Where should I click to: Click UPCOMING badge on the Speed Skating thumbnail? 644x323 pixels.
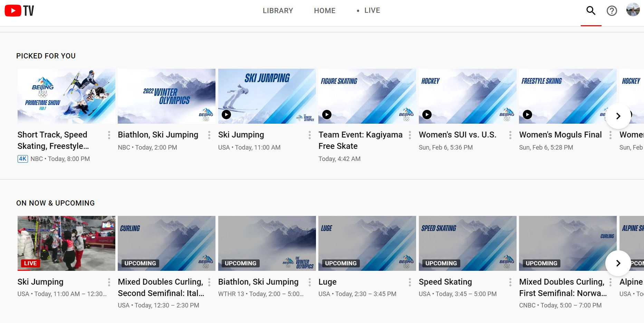tap(441, 263)
